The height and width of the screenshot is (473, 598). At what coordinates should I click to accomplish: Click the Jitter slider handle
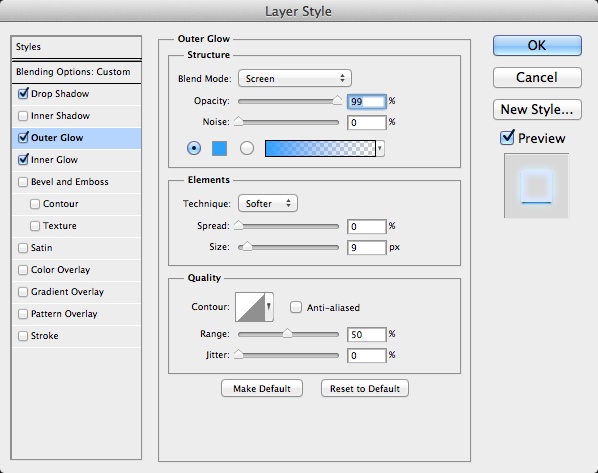[x=238, y=354]
